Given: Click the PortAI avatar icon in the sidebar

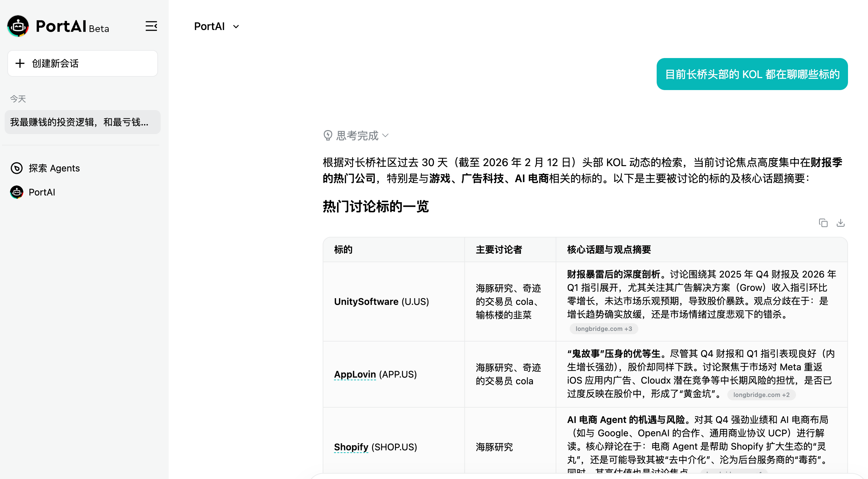Looking at the screenshot, I should coord(17,192).
